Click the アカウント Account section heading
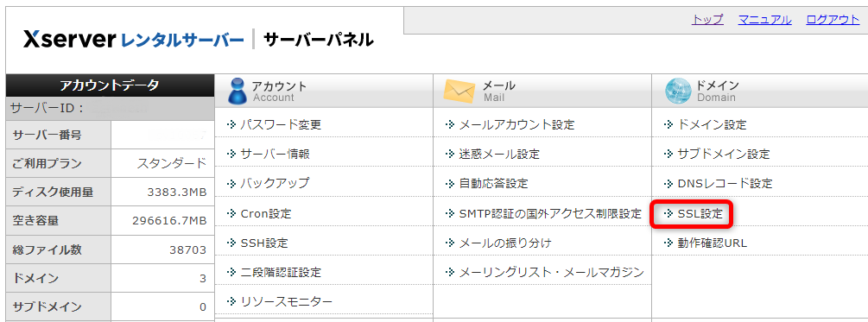The height and width of the screenshot is (322, 868). [x=279, y=92]
